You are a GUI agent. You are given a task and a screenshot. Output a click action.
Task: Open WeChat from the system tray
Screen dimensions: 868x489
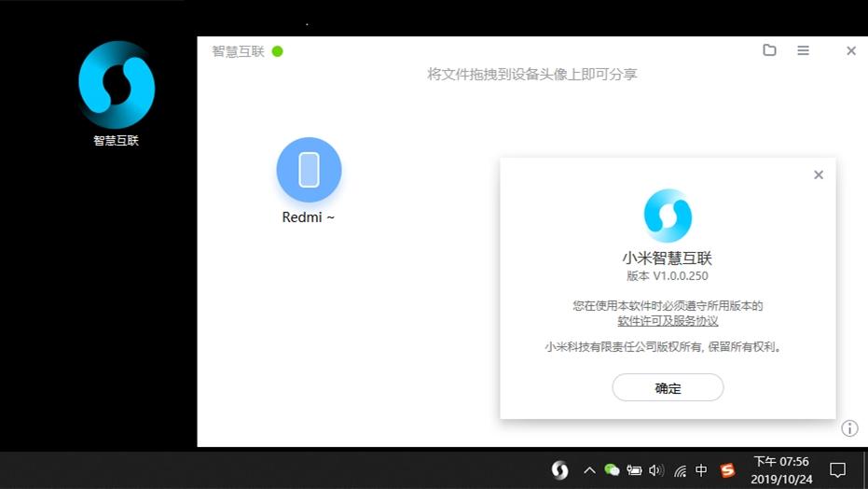pyautogui.click(x=612, y=470)
